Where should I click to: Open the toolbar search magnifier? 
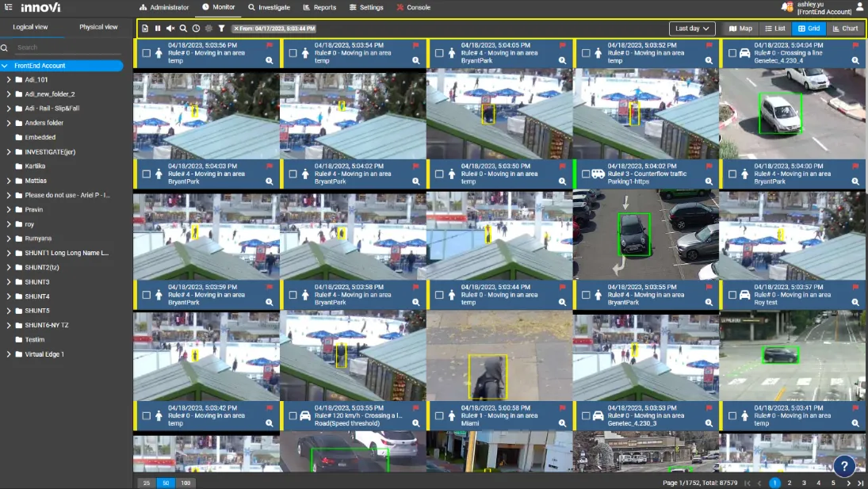coord(183,29)
